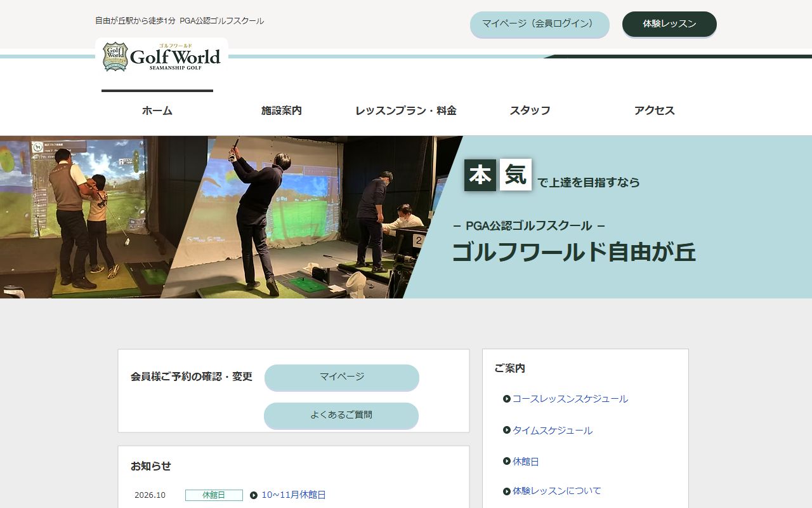Click – PGA公認ゴルフスクール – subtitle in banner

click(529, 225)
